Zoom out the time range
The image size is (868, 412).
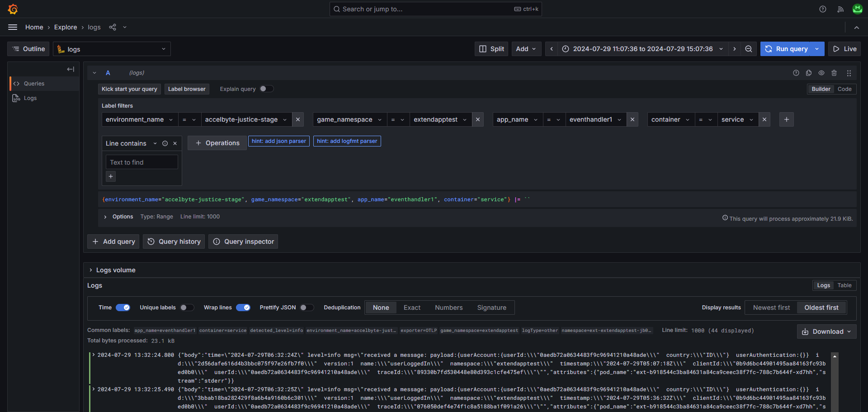749,49
